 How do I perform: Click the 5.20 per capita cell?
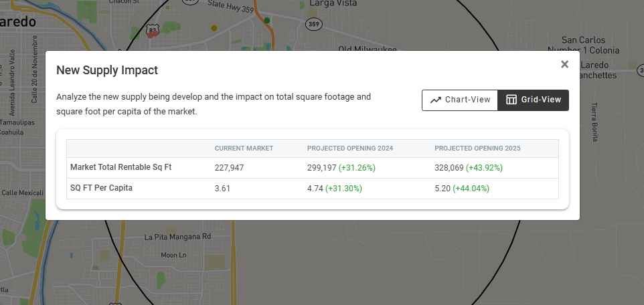pyautogui.click(x=442, y=189)
